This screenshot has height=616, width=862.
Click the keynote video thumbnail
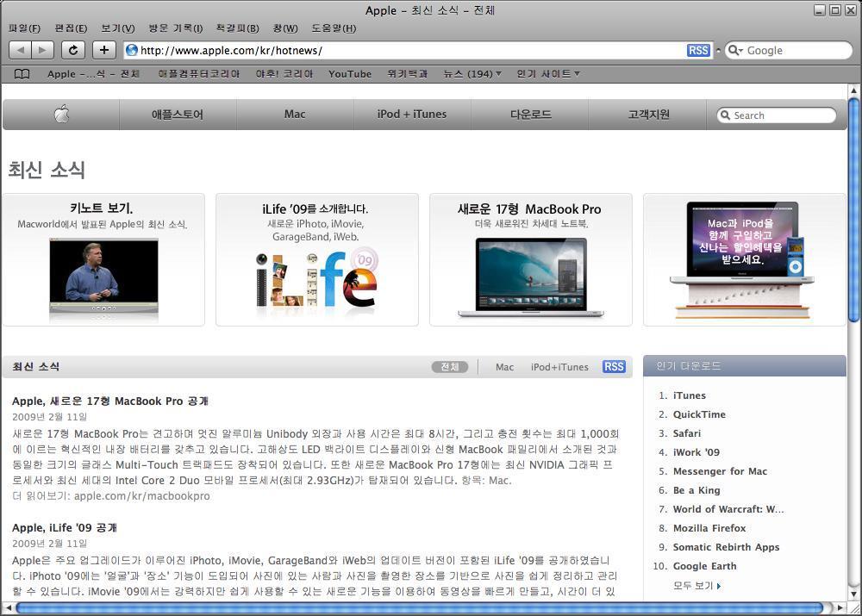tap(104, 276)
